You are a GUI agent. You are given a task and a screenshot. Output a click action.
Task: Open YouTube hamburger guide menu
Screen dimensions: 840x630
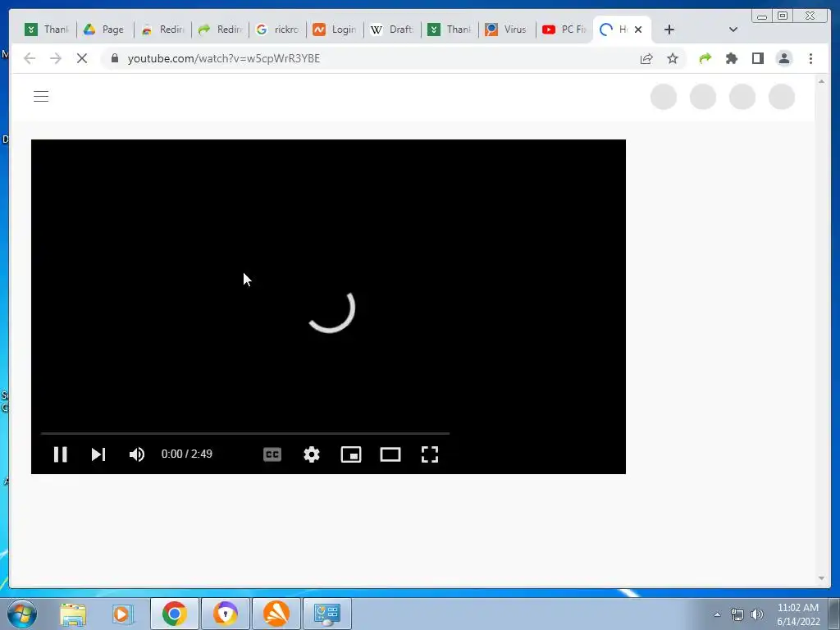tap(41, 97)
